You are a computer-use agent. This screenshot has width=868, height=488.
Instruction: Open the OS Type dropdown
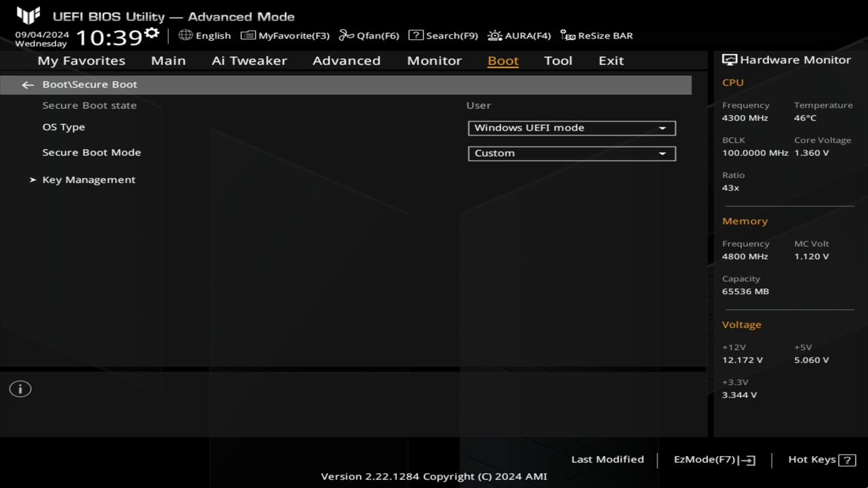[x=572, y=128]
